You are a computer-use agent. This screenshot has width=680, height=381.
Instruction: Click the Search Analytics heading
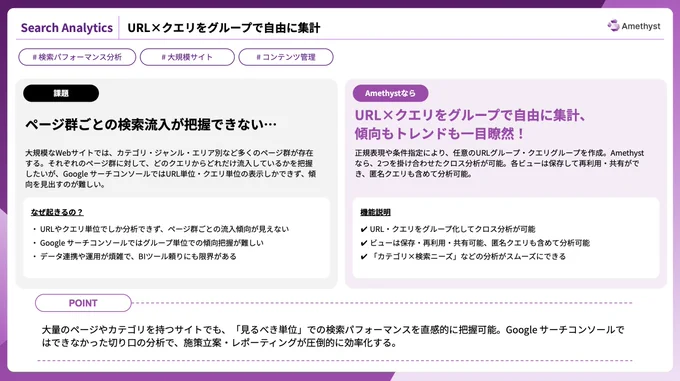point(67,28)
